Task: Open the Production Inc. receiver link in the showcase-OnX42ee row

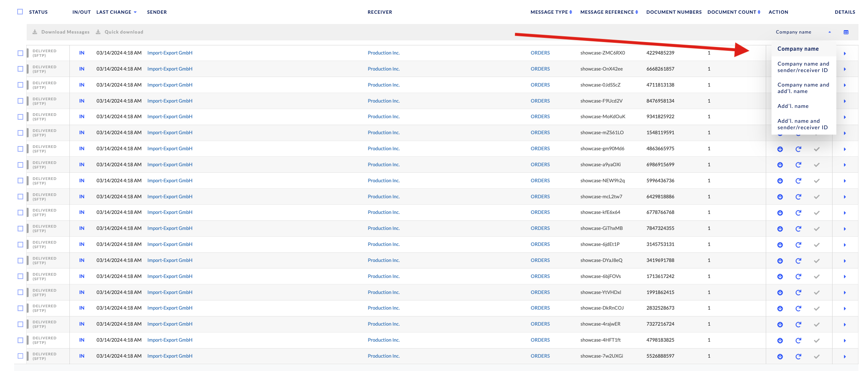Action: pyautogui.click(x=384, y=69)
